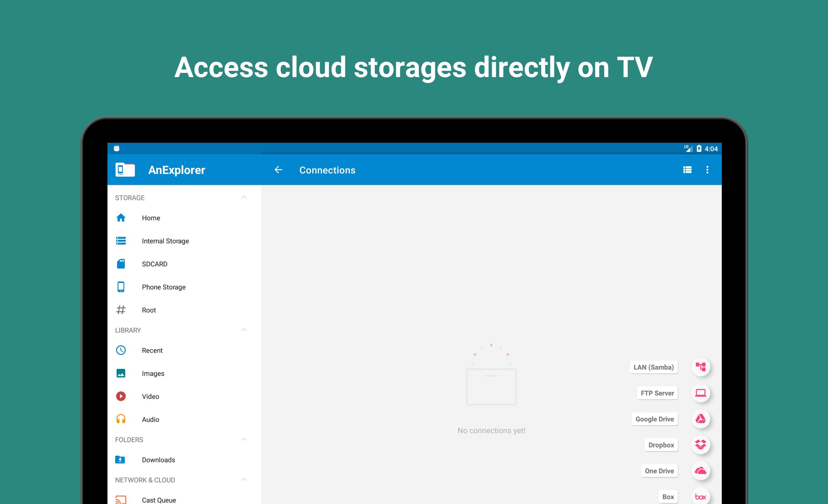This screenshot has height=504, width=828.
Task: Click the FTP Server label
Action: pyautogui.click(x=657, y=393)
